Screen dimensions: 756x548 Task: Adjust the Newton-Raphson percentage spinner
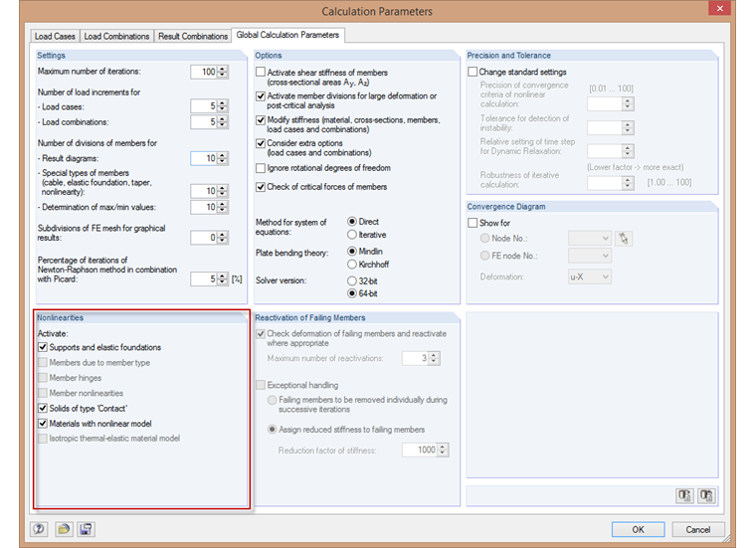222,279
